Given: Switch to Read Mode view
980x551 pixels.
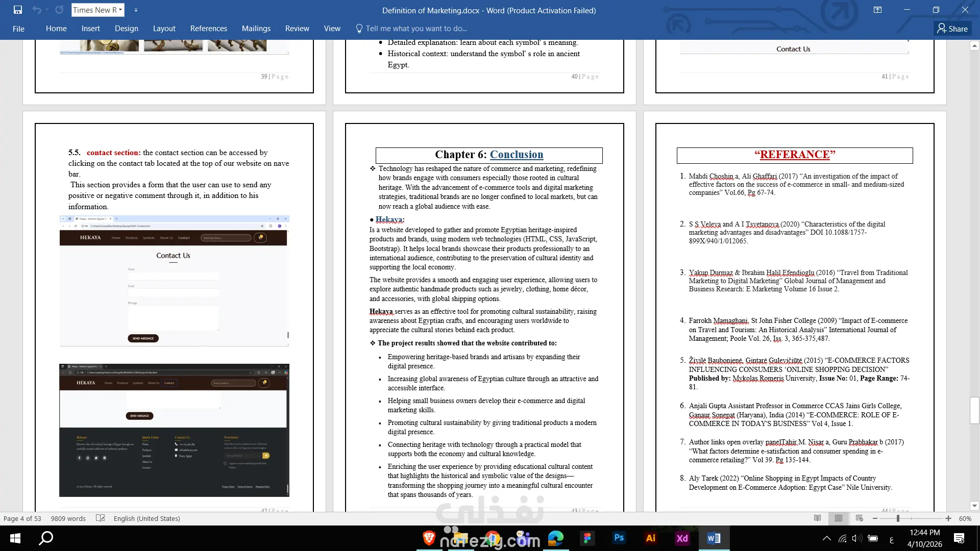Looking at the screenshot, I should (x=818, y=518).
